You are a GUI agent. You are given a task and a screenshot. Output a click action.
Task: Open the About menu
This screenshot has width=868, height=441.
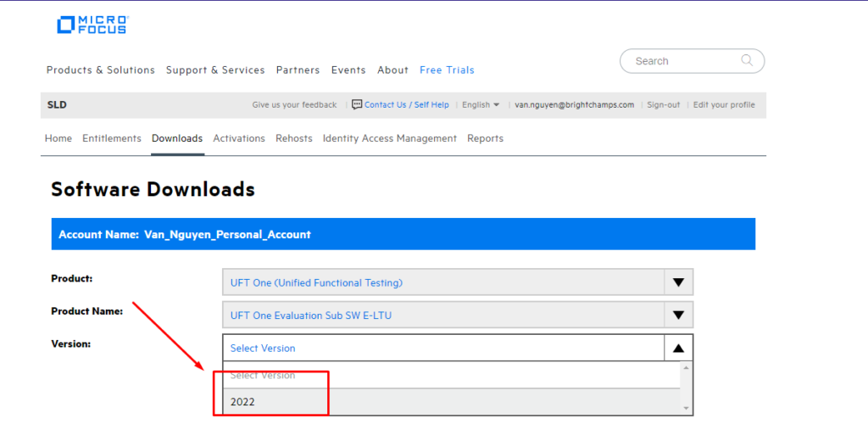point(392,70)
